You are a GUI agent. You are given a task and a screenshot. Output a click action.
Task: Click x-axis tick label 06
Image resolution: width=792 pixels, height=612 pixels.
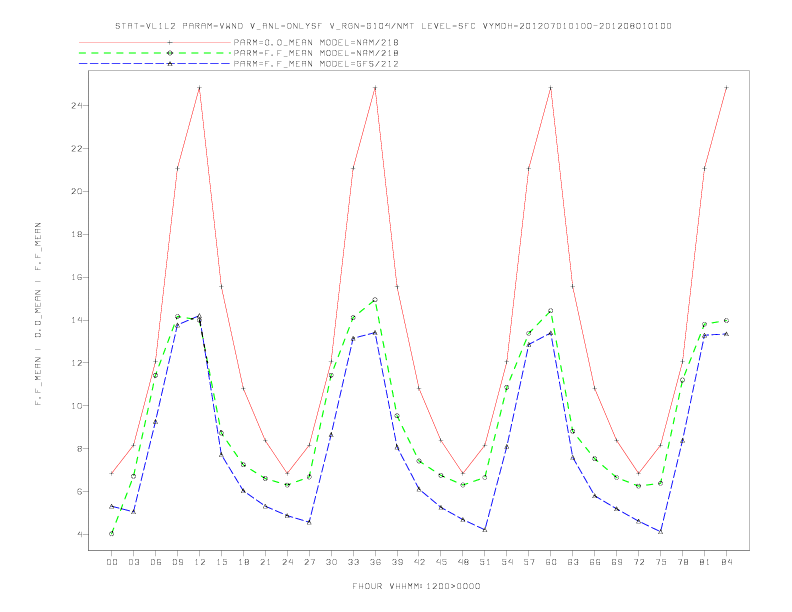156,562
